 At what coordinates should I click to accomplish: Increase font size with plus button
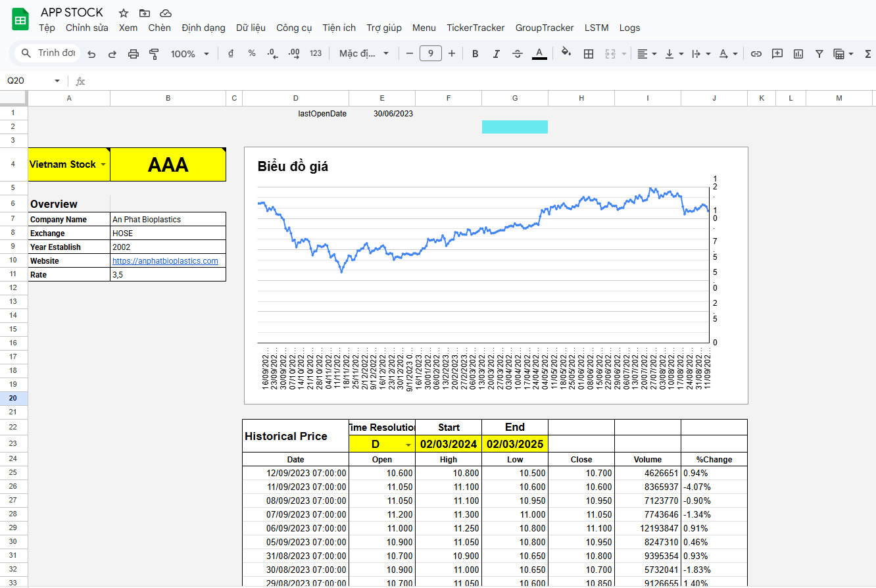[452, 53]
